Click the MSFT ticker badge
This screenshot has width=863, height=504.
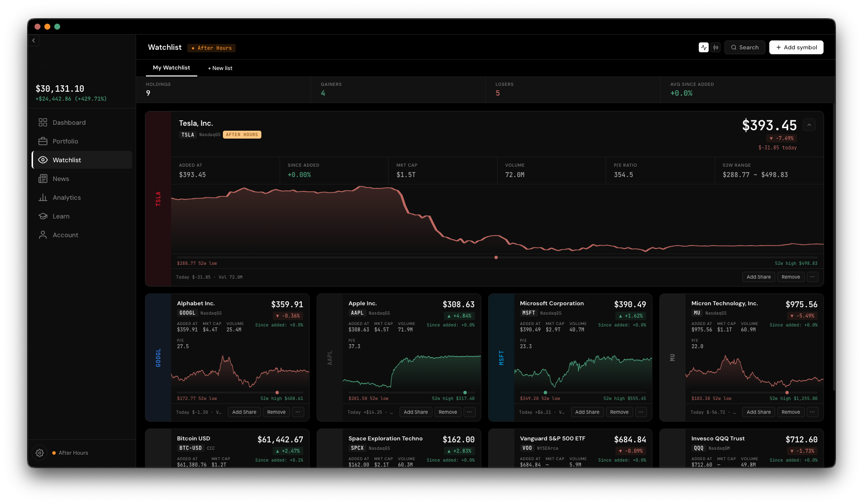(529, 313)
